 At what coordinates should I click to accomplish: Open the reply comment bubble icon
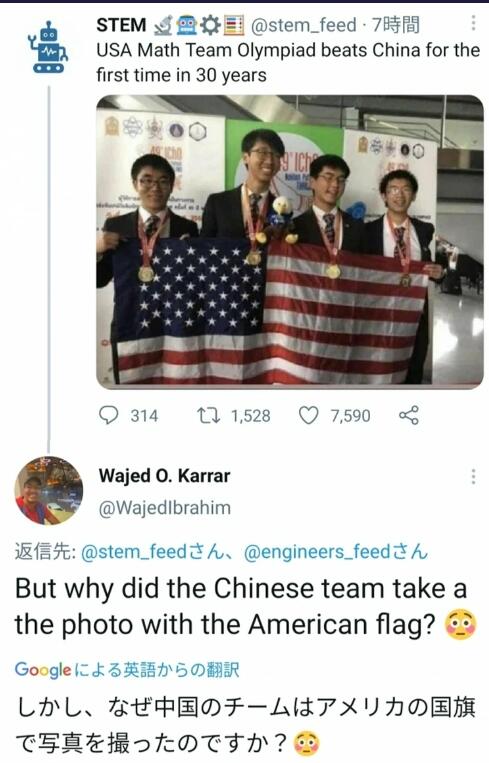coord(109,415)
